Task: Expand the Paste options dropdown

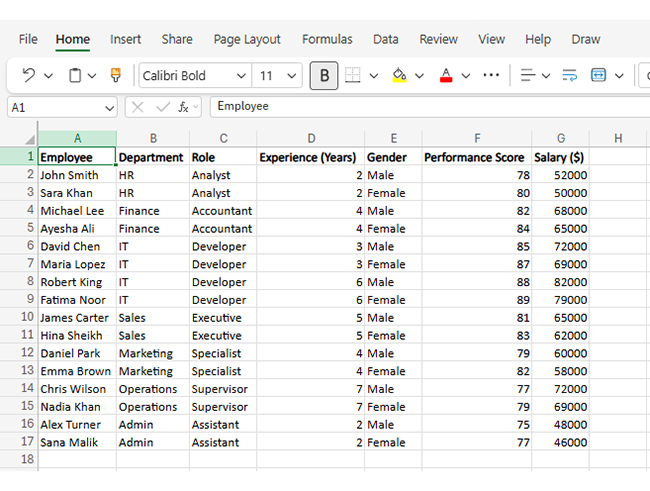Action: pyautogui.click(x=92, y=76)
